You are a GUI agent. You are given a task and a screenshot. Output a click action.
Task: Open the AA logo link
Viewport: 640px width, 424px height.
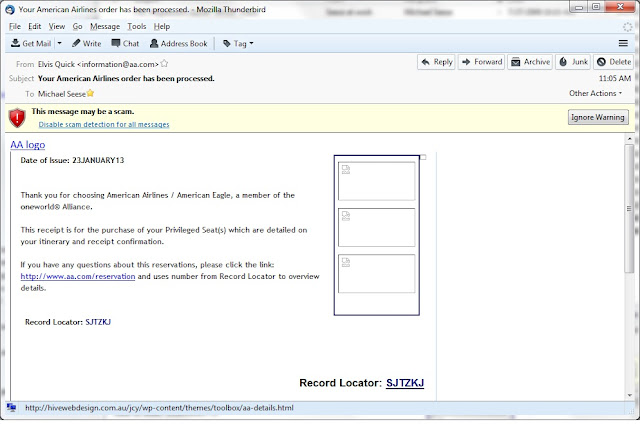28,144
